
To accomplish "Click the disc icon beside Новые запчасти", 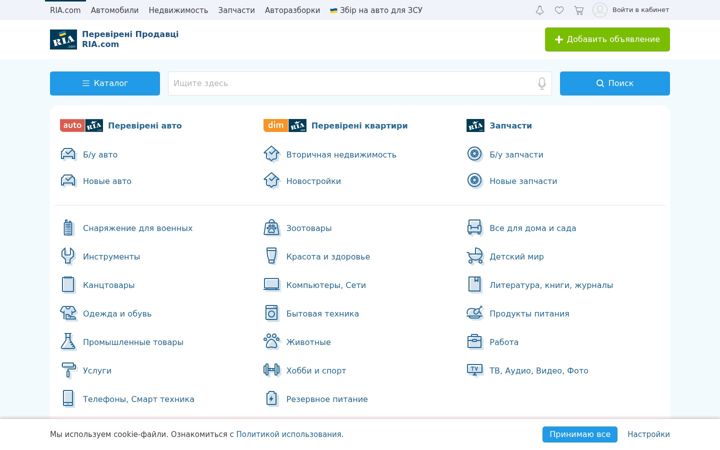I will click(x=474, y=180).
